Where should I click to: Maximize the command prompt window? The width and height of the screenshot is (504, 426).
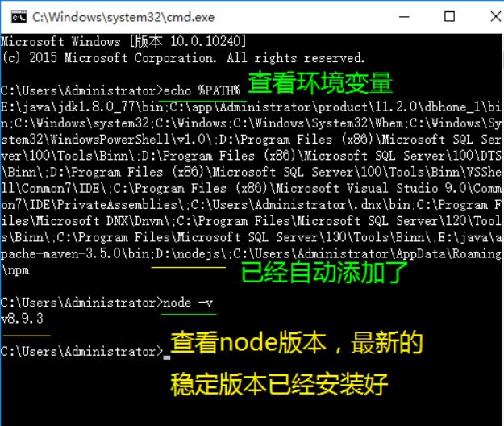tap(449, 17)
